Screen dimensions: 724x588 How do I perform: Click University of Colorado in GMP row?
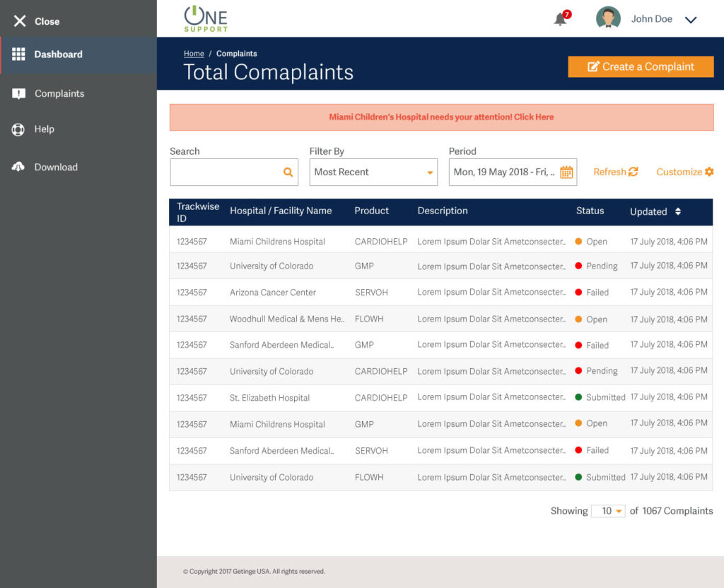(271, 266)
